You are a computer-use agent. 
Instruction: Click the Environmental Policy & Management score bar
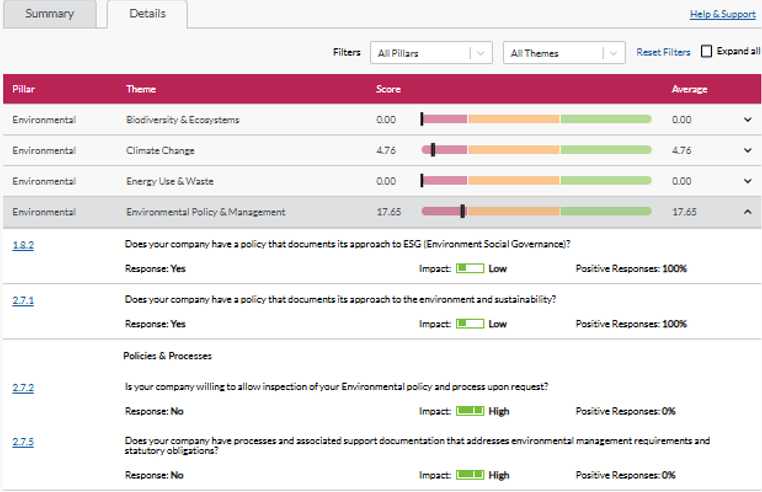pos(536,212)
